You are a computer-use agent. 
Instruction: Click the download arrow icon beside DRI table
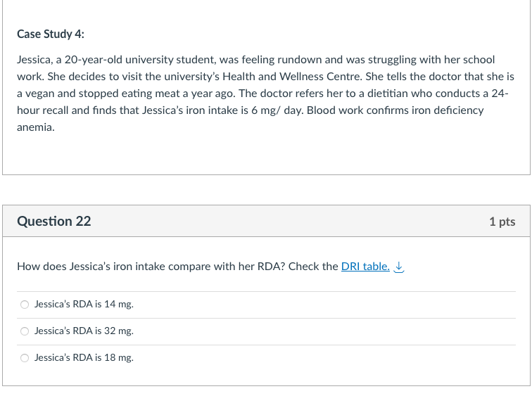pos(399,267)
